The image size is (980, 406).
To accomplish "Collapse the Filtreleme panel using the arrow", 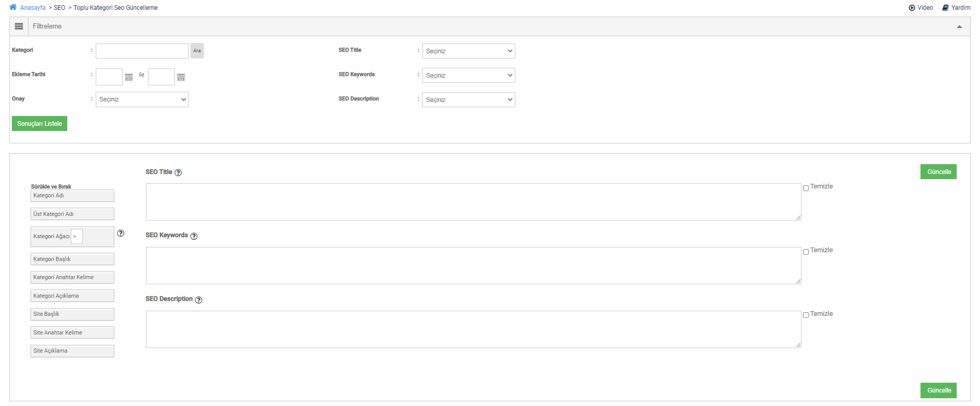I will click(x=959, y=26).
